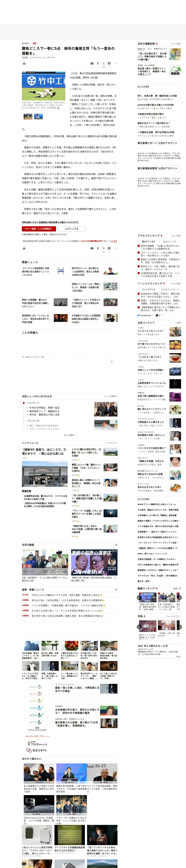The height and width of the screenshot is (868, 186).
Task: Open the bottom ellipsis more menu below article
Action: point(115,248)
